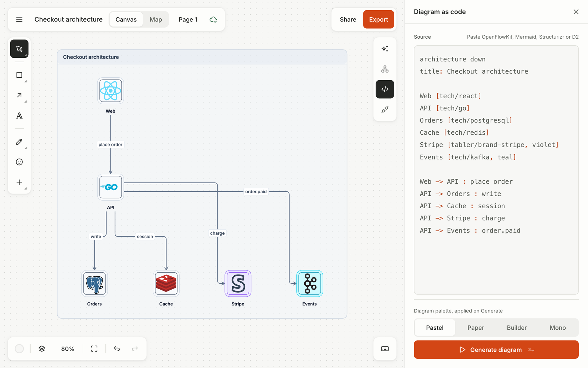Image resolution: width=588 pixels, height=368 pixels.
Task: Select the Events Kafka node
Action: [309, 283]
